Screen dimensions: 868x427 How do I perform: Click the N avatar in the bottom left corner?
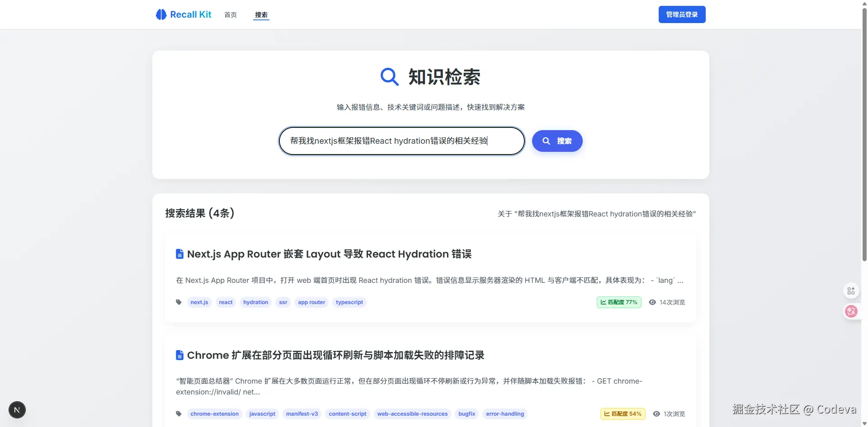coord(17,410)
